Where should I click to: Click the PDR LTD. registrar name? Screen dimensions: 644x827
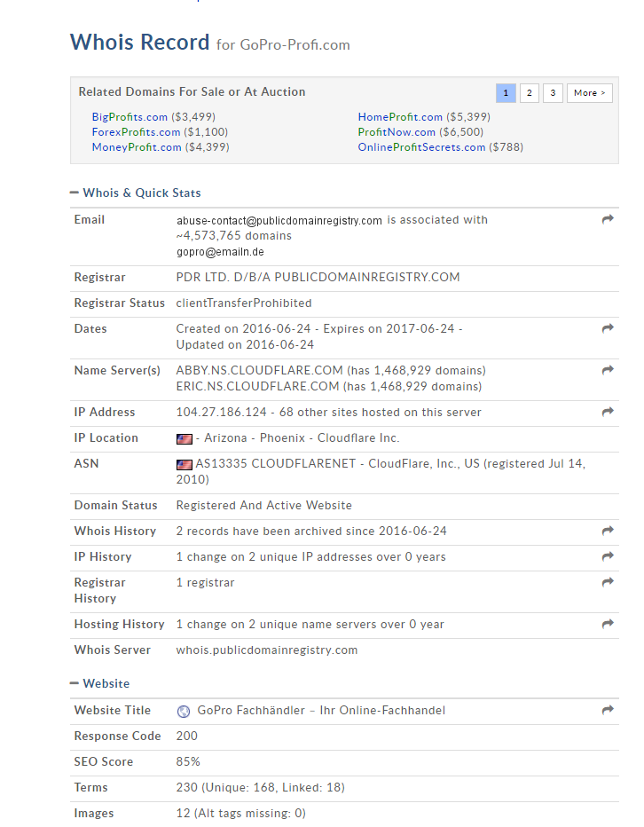(318, 278)
